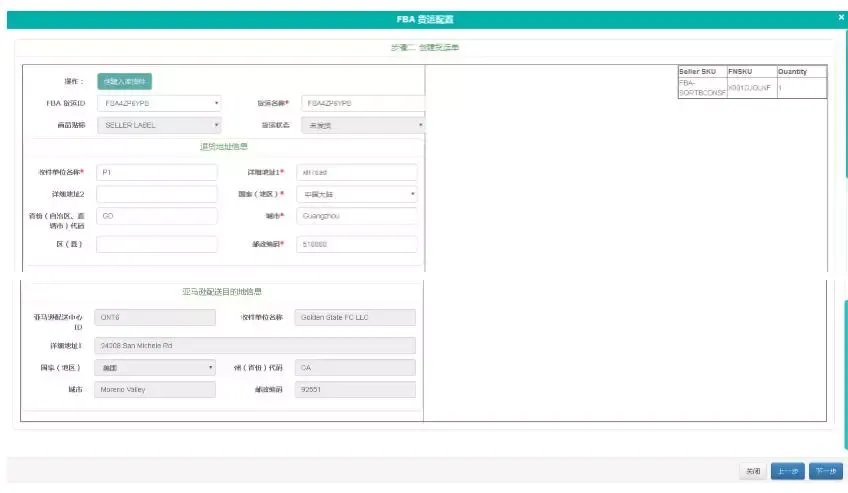Click the Quantity column header
848x493 pixels.
click(x=801, y=71)
